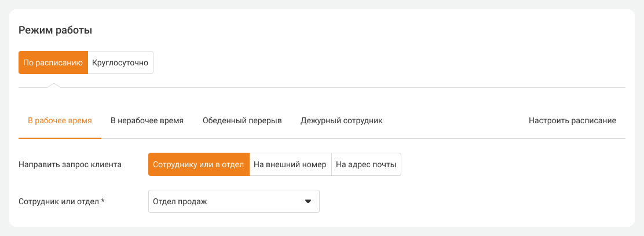Select the На адрес почты option

tap(366, 164)
